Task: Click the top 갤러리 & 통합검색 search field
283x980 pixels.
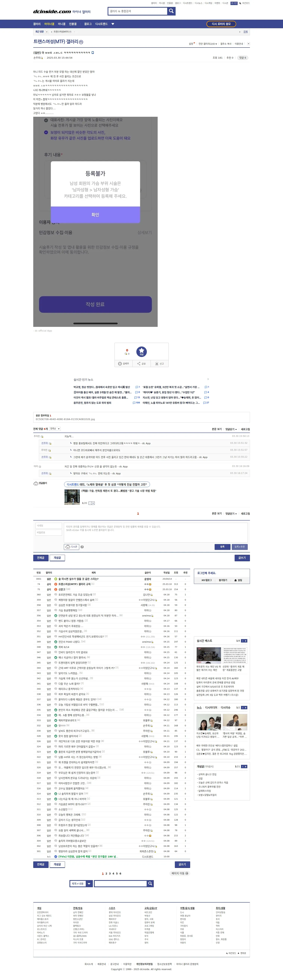Action: [137, 11]
